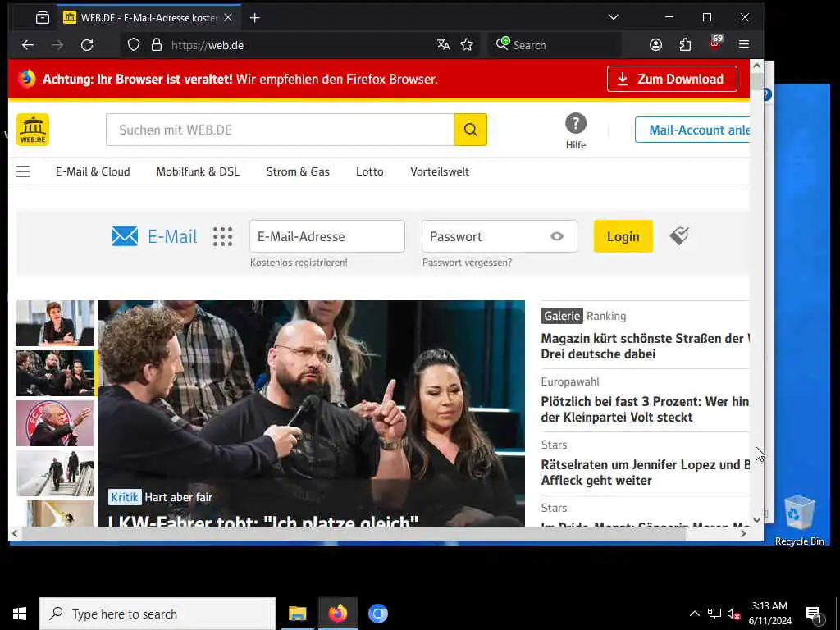Click horizontal scrollbar left arrow
The width and height of the screenshot is (840, 630).
(x=15, y=533)
